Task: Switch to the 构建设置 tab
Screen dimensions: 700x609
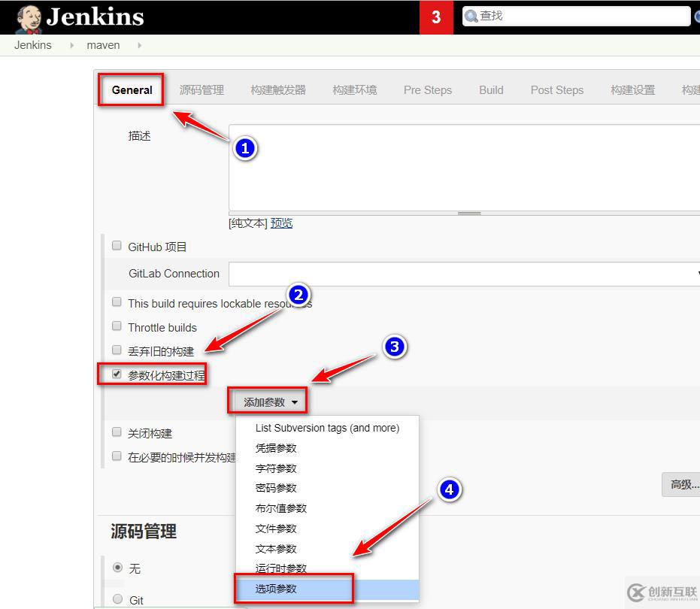Action: [x=632, y=89]
